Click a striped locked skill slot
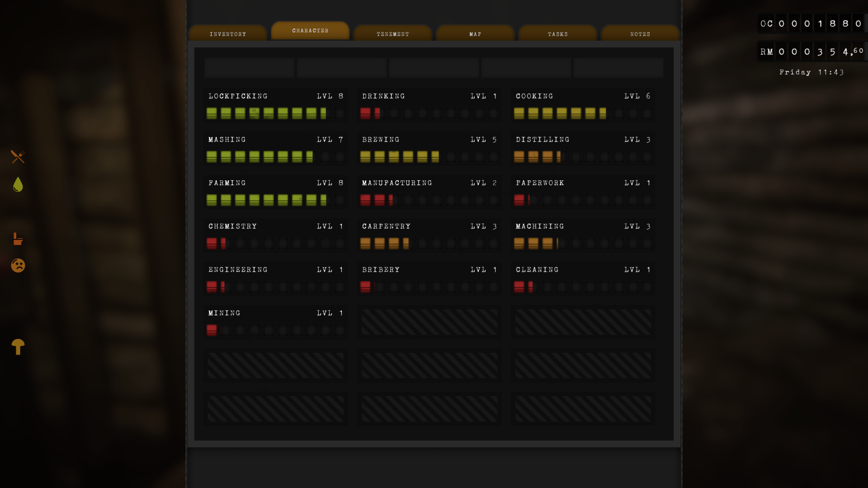The height and width of the screenshot is (488, 868). pos(429,322)
